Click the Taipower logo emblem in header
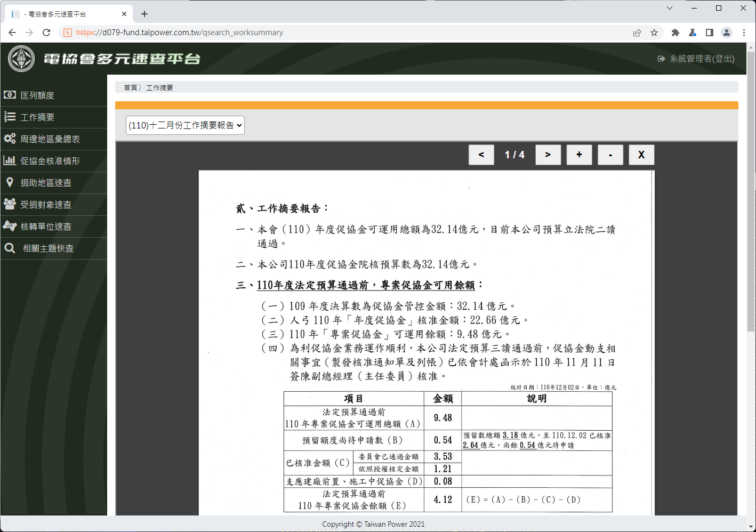The height and width of the screenshot is (532, 756). click(x=21, y=59)
